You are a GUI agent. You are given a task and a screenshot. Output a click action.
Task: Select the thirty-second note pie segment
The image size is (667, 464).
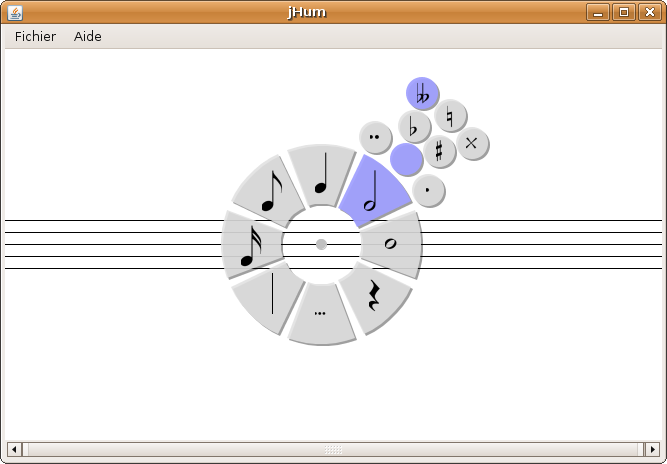click(252, 244)
